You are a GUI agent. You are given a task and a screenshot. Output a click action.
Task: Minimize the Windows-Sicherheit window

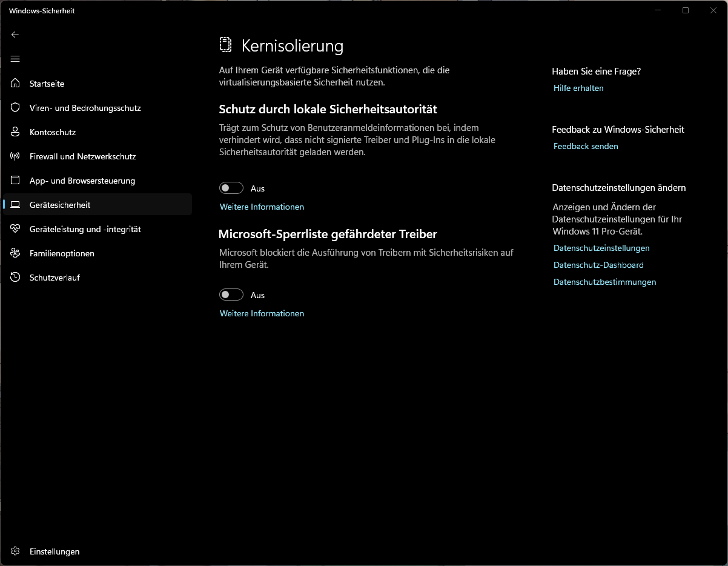(658, 10)
